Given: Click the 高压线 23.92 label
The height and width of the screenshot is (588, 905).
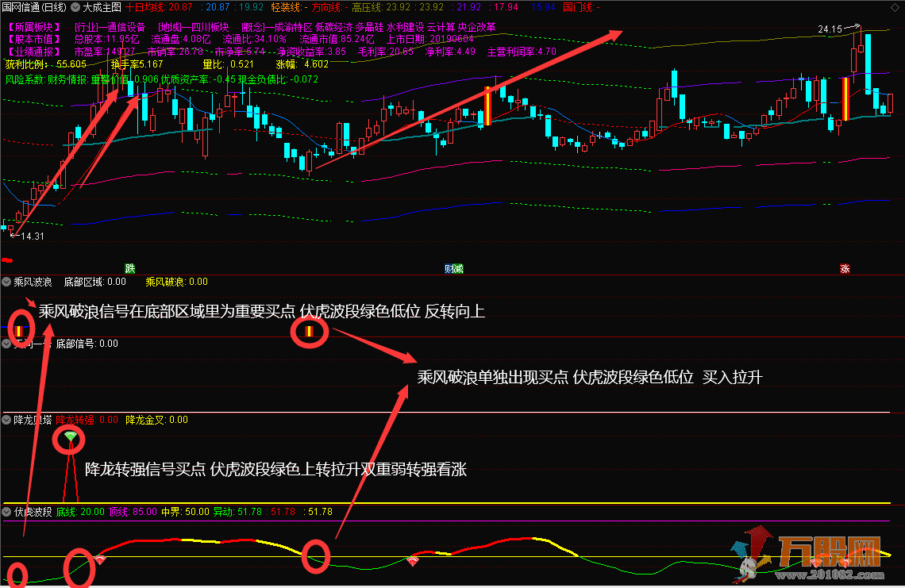Looking at the screenshot, I should click(x=382, y=7).
